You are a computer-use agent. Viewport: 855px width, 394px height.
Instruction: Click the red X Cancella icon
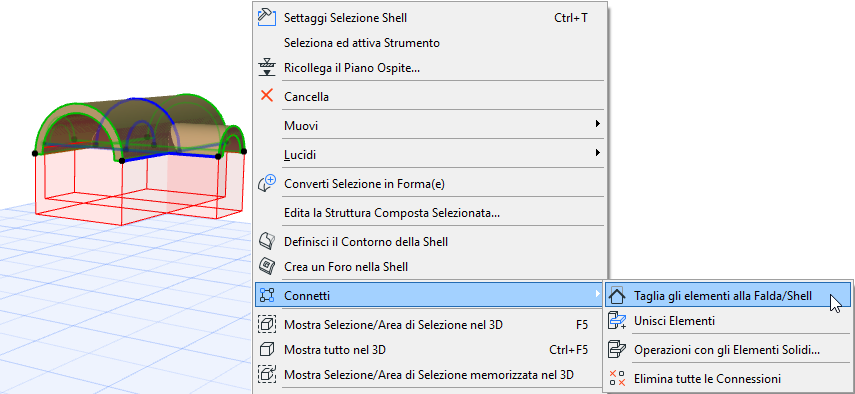(x=267, y=96)
